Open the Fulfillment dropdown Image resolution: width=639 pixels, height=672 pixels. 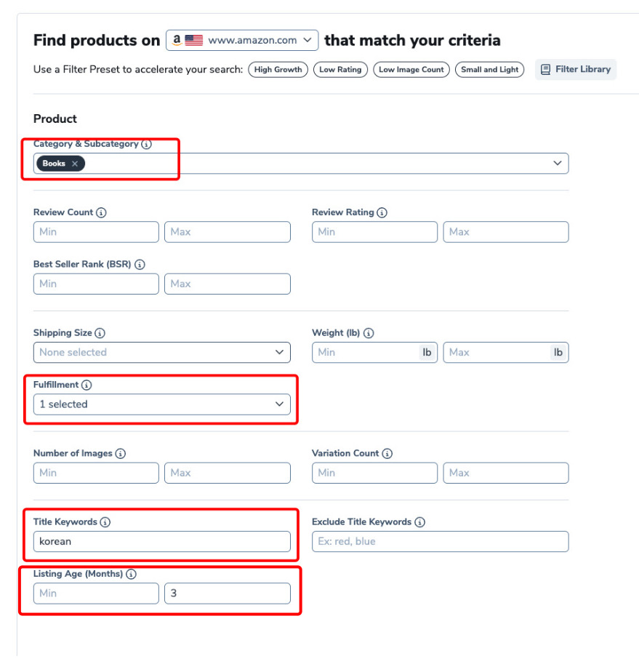point(161,404)
